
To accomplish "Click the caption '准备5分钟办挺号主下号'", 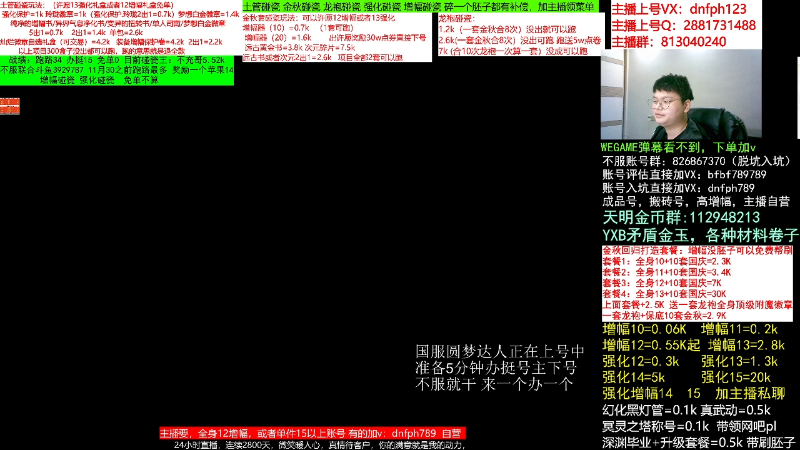I will (496, 368).
